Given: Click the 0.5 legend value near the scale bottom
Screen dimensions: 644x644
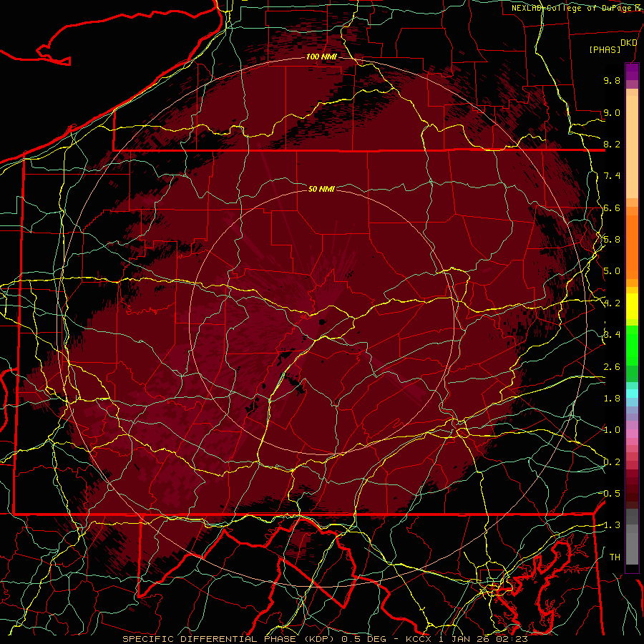Looking at the screenshot, I should pos(612,494).
